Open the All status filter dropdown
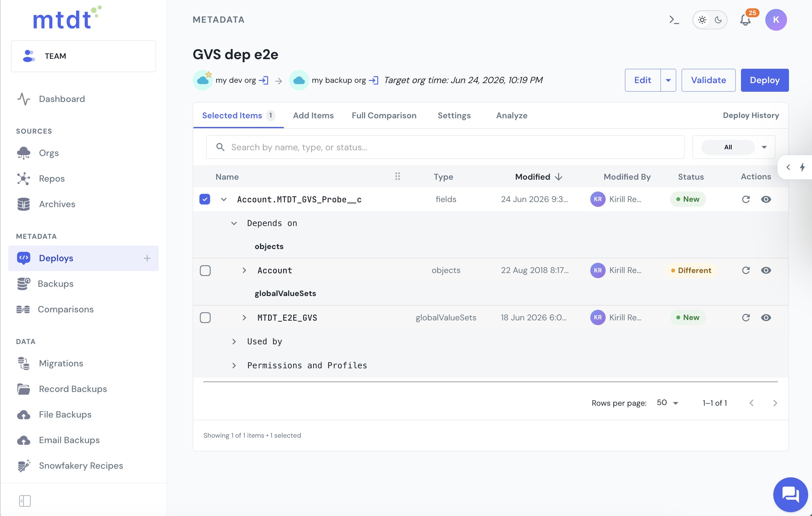The height and width of the screenshot is (516, 812). coord(734,147)
